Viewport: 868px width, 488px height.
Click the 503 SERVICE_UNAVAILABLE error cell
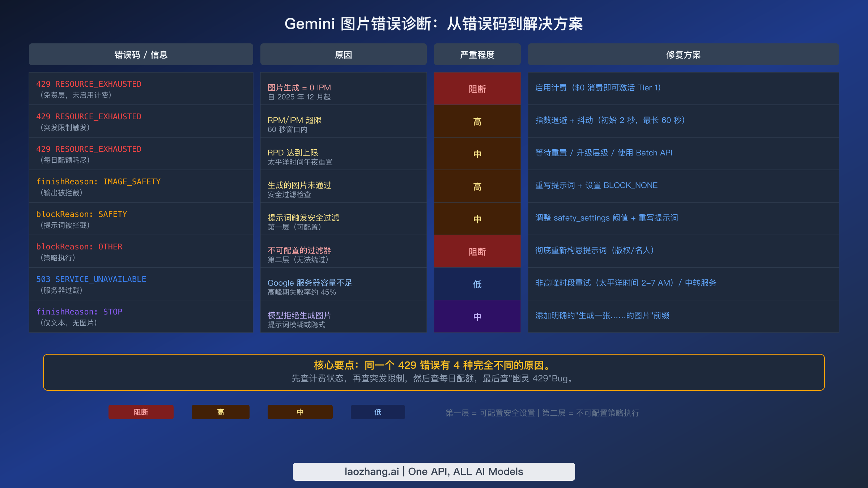tap(141, 284)
